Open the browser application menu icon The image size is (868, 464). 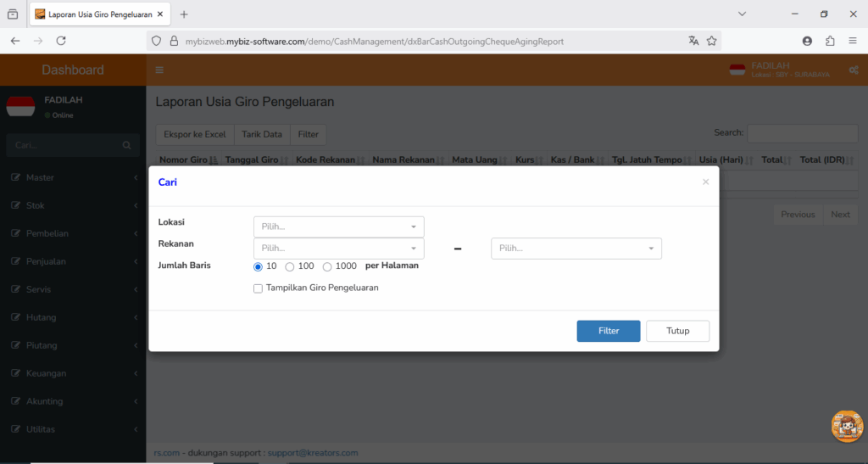point(853,41)
